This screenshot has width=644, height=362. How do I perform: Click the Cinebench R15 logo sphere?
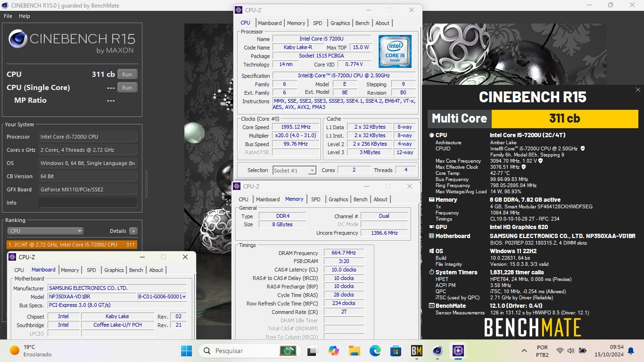click(18, 39)
